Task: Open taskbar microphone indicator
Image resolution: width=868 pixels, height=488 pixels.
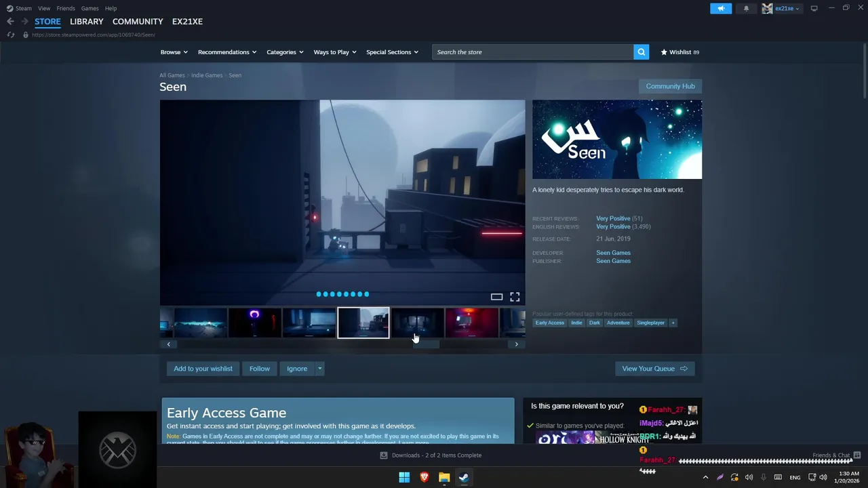Action: tap(764, 477)
